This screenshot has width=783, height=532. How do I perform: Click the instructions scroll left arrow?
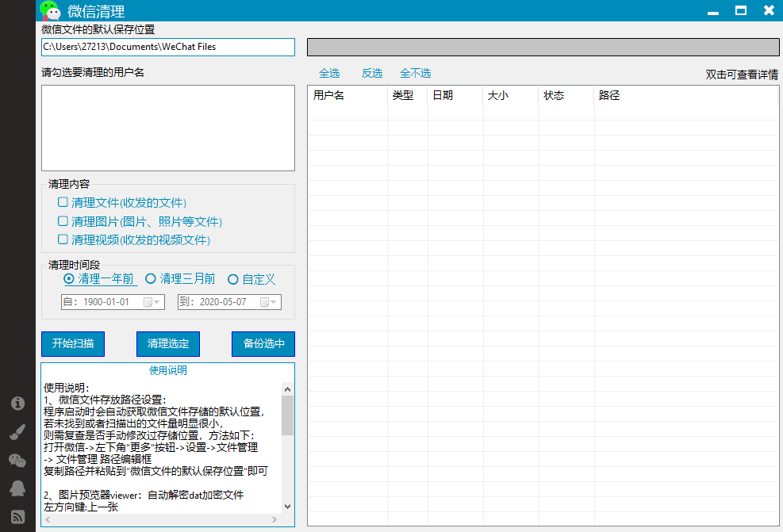coord(48,519)
